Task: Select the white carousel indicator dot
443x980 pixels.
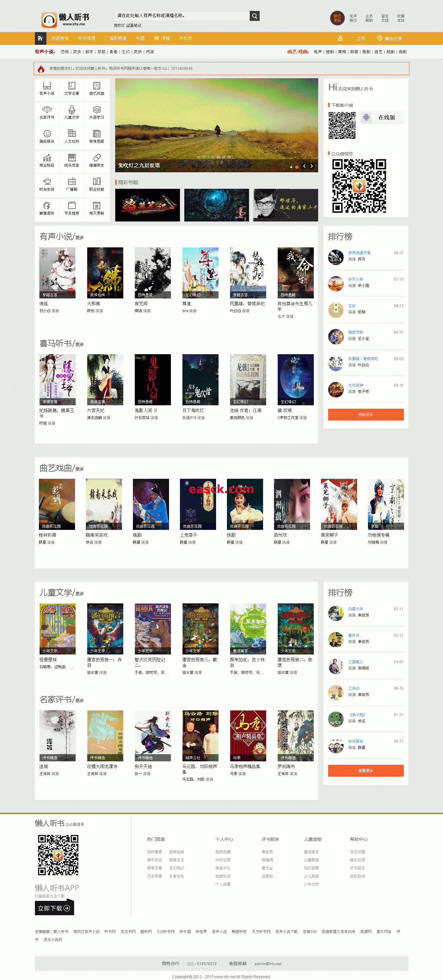Action: coord(291,167)
